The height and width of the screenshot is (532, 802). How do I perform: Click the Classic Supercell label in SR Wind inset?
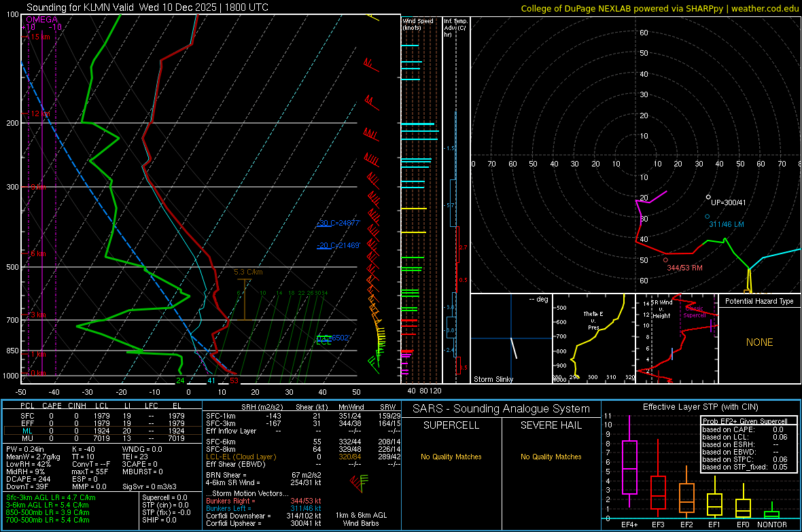pos(694,312)
